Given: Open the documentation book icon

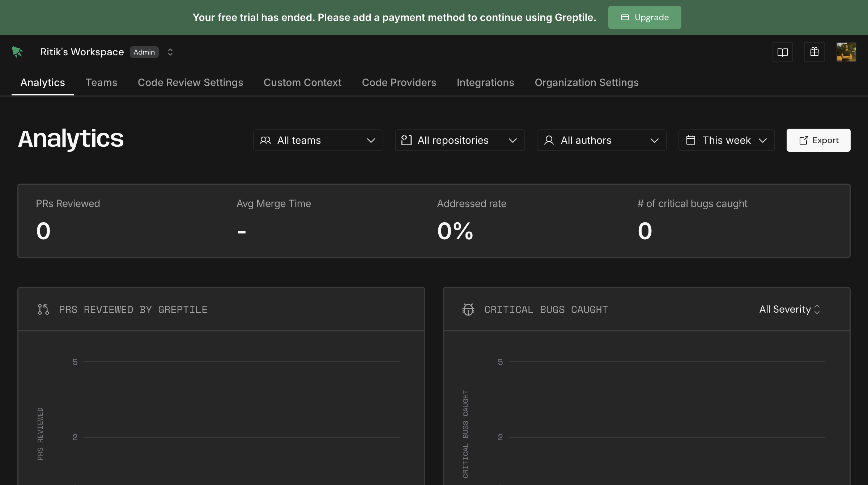Looking at the screenshot, I should pos(782,52).
